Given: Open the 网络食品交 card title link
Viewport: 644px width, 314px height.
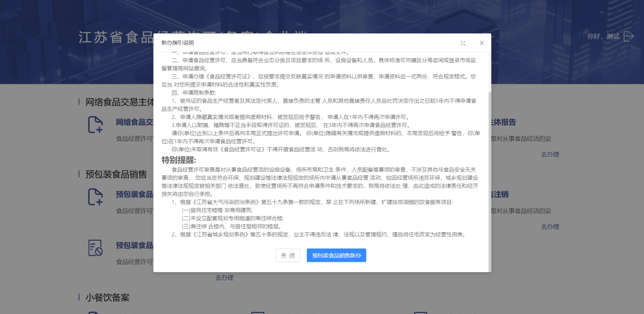Looking at the screenshot, I should coord(134,122).
